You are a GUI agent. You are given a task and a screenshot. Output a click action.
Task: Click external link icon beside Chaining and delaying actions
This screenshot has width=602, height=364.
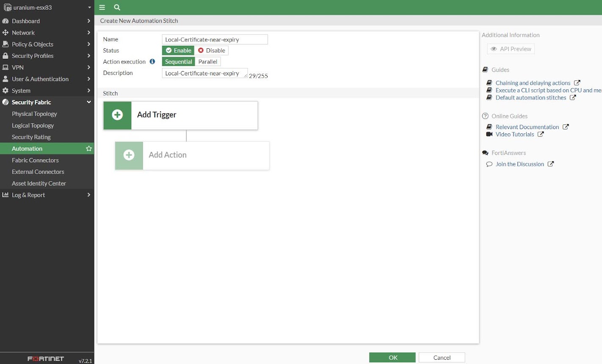(577, 83)
